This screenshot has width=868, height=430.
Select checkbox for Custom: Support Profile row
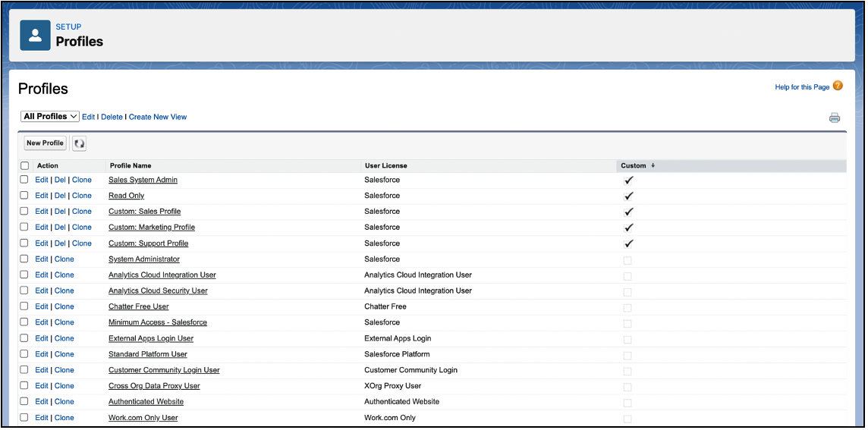click(24, 243)
